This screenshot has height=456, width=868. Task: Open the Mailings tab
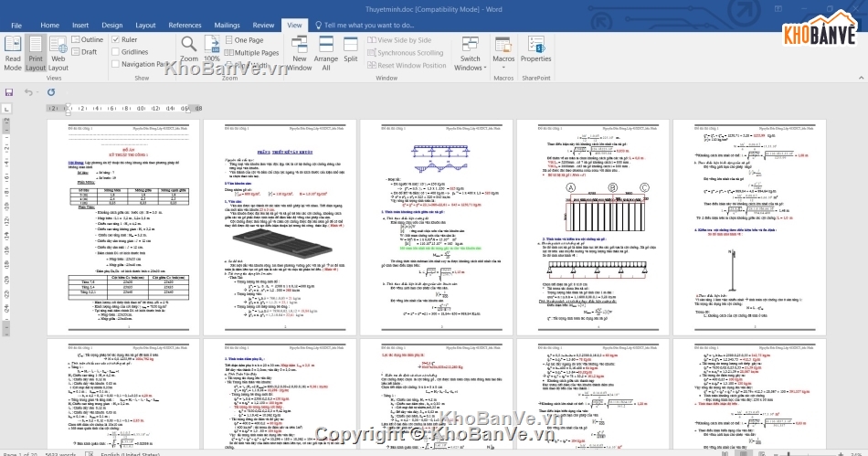click(227, 25)
